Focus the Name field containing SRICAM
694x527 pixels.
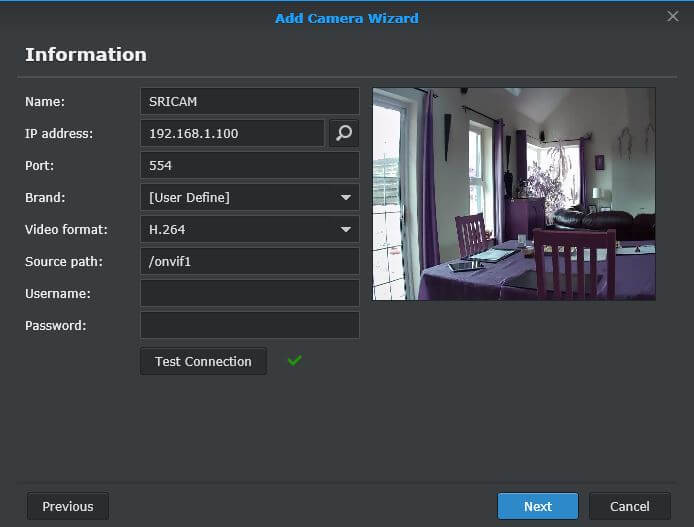(x=250, y=101)
